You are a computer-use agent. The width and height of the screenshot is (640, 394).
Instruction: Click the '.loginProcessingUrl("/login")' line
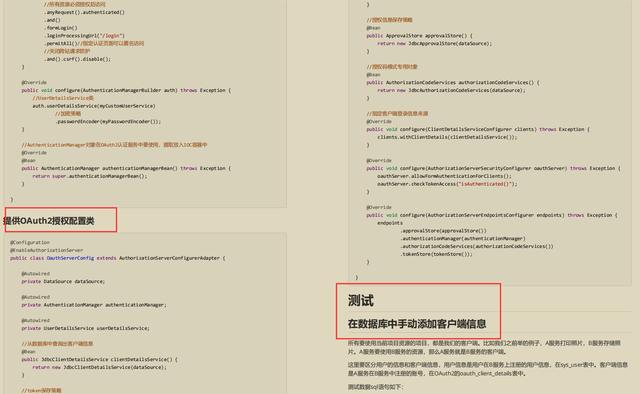pyautogui.click(x=84, y=36)
